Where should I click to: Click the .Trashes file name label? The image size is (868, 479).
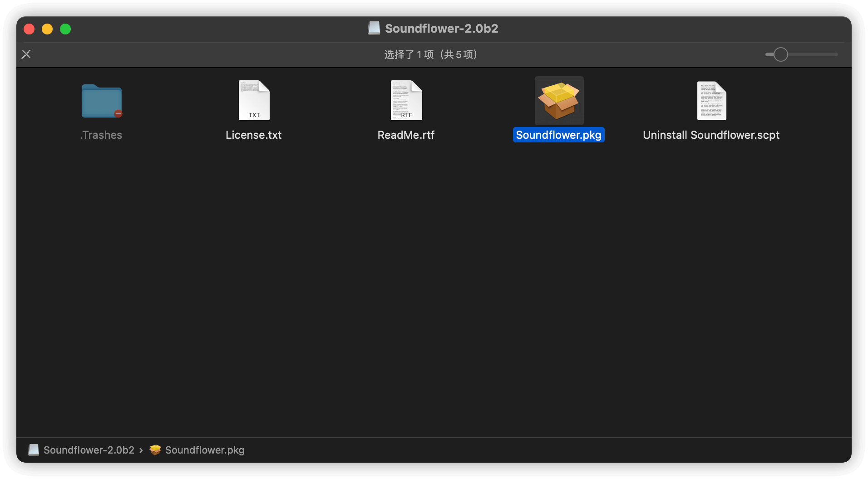click(x=101, y=135)
